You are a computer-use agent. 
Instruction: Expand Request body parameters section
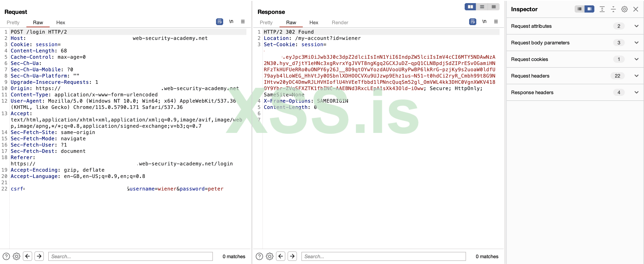636,43
